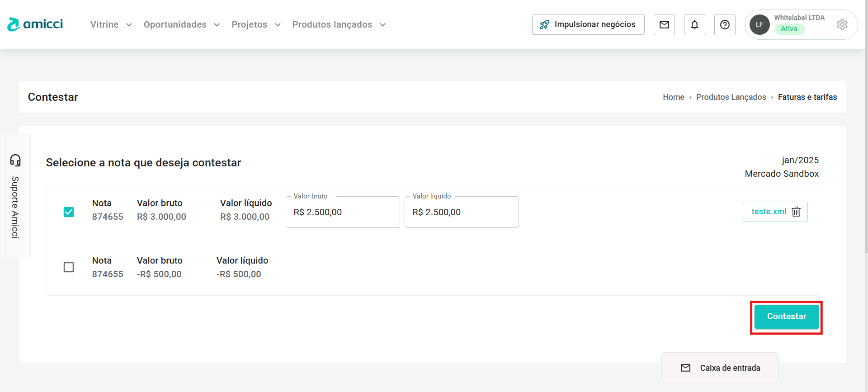The width and height of the screenshot is (868, 392).
Task: Uncheck the R$ 3.000,00 nota checkbox
Action: point(69,212)
